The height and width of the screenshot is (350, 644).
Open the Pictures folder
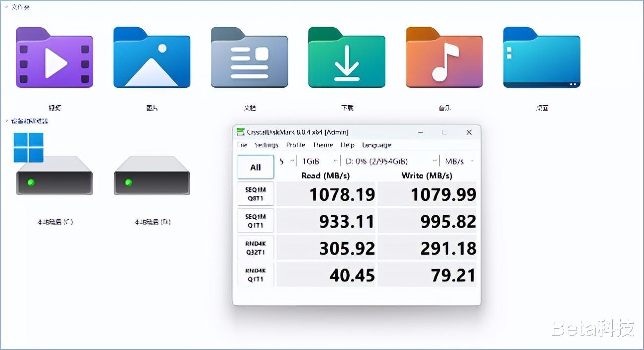click(x=152, y=59)
